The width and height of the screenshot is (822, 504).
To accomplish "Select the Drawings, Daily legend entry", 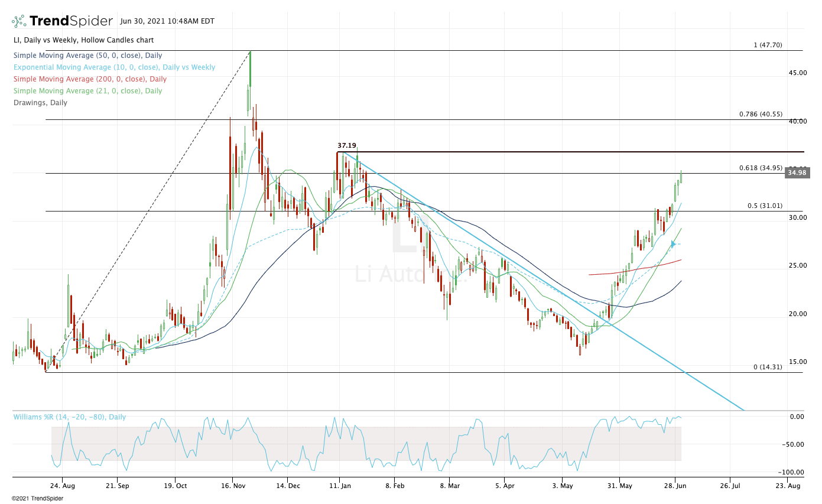I will [40, 103].
